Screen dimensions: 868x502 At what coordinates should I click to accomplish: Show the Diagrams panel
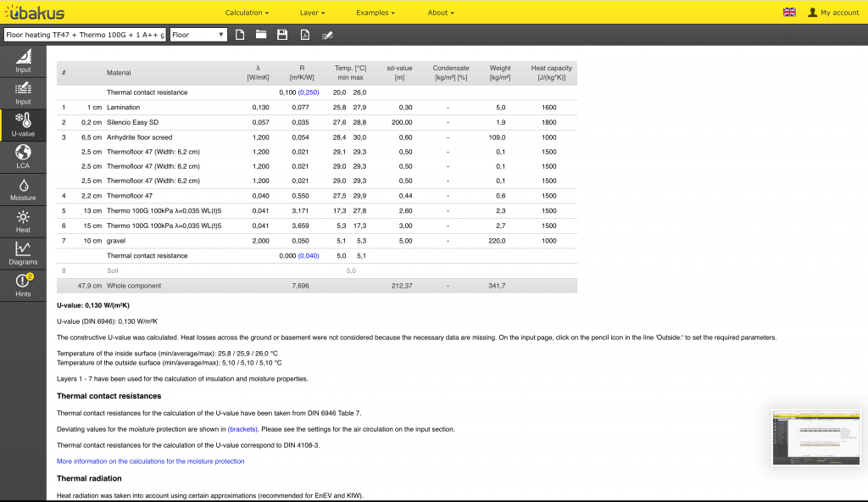(x=23, y=253)
